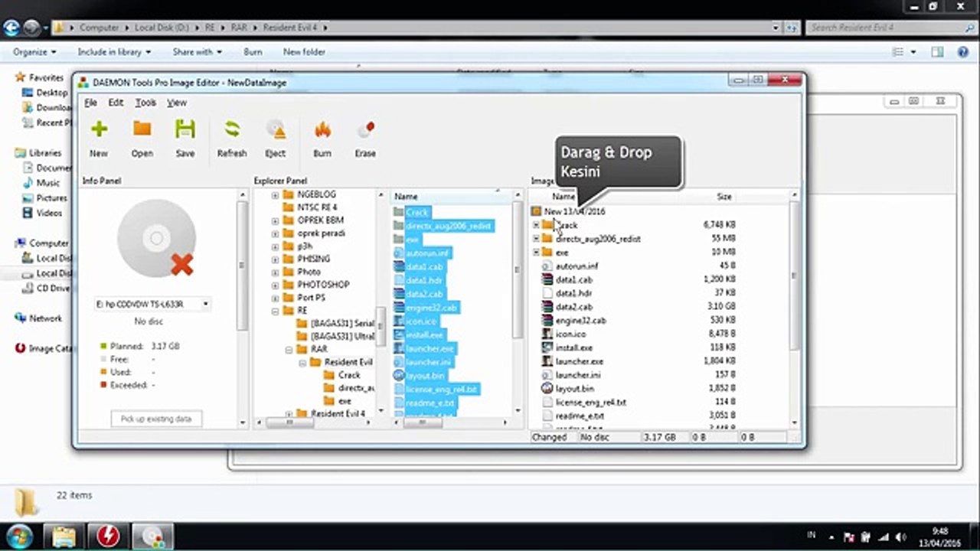This screenshot has height=551, width=980.
Task: Click the Erase disc icon
Action: coord(365,129)
